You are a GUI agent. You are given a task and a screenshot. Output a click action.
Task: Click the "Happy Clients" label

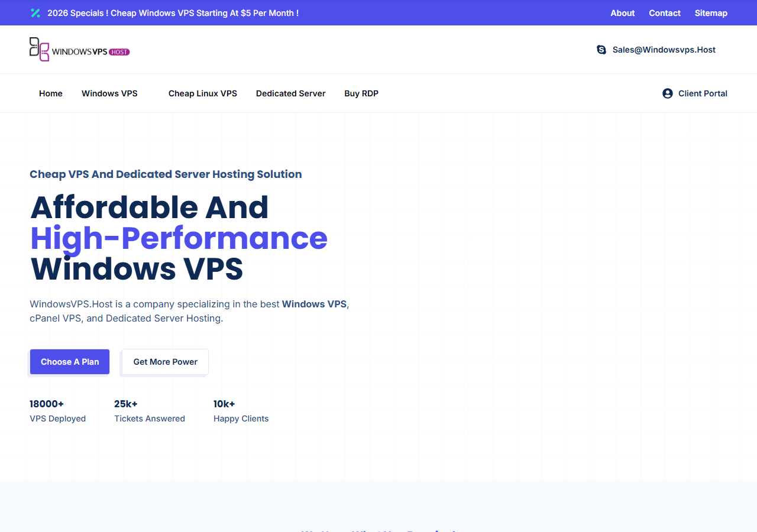click(241, 419)
